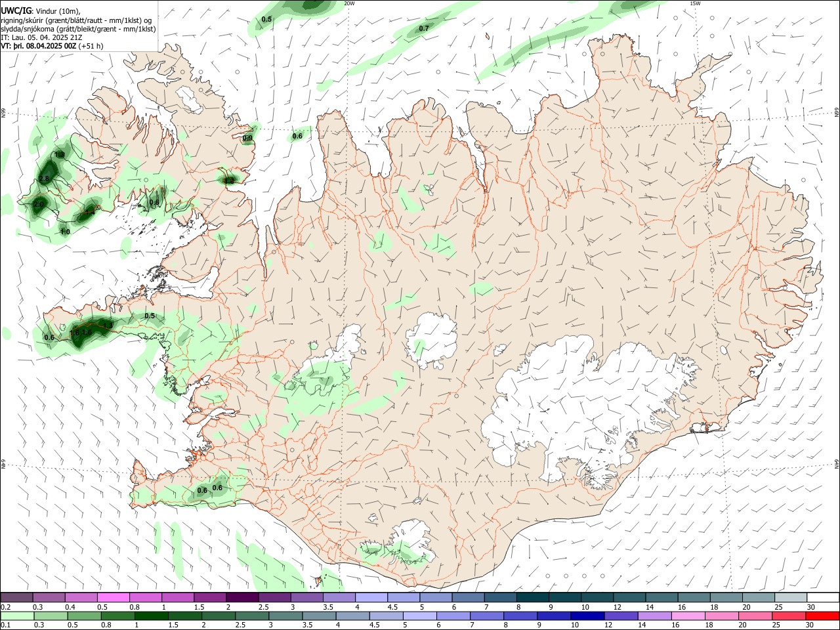The width and height of the screenshot is (840, 630).
Task: Click the 'UWC/IG: Vindur (10m)' title text
Action: [41, 10]
